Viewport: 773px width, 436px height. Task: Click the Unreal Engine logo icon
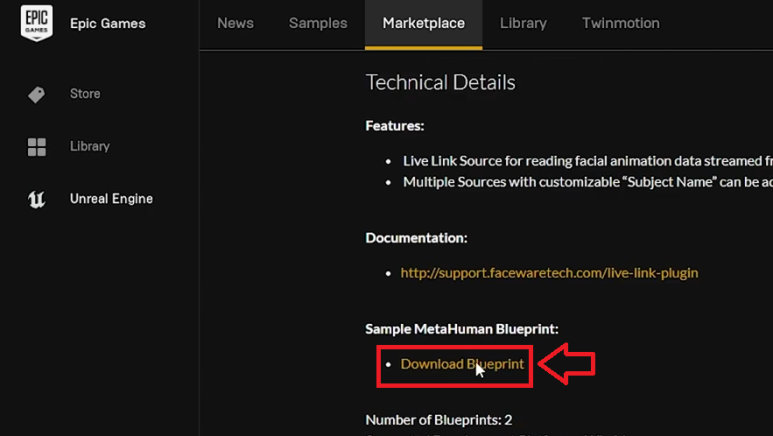(x=36, y=199)
